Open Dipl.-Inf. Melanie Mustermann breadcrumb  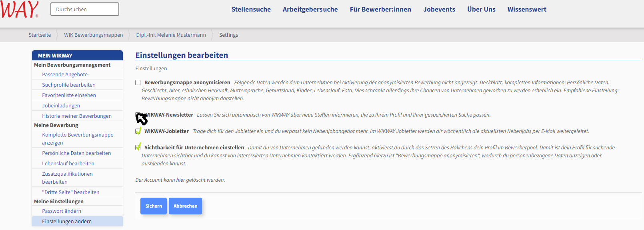point(171,35)
